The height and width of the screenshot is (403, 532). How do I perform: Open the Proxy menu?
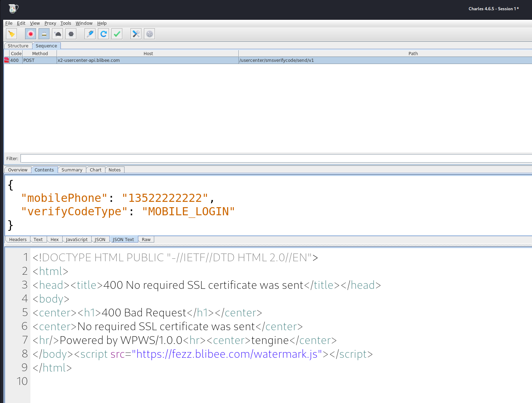point(50,23)
